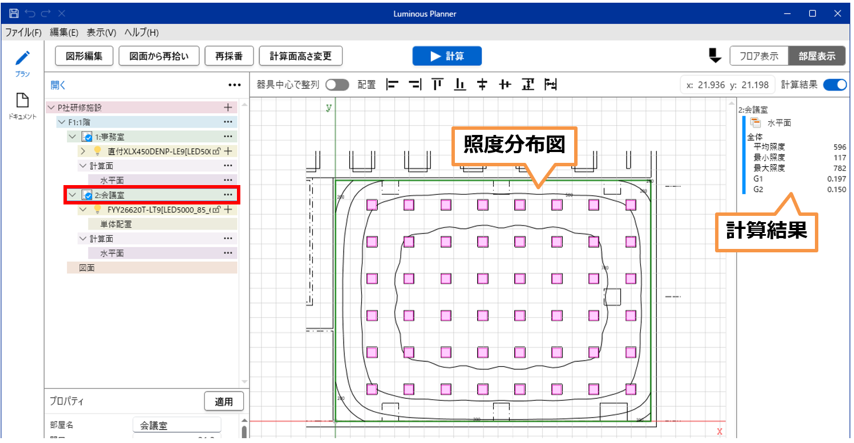The height and width of the screenshot is (443, 854).
Task: Collapse the 2:会議室 tree node
Action: pyautogui.click(x=73, y=195)
